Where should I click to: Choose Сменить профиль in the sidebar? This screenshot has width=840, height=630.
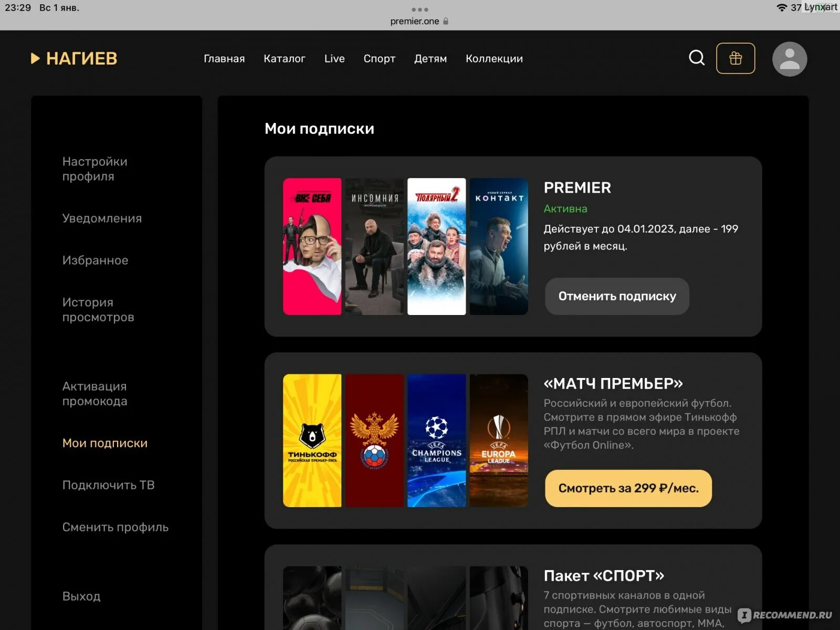coord(115,527)
